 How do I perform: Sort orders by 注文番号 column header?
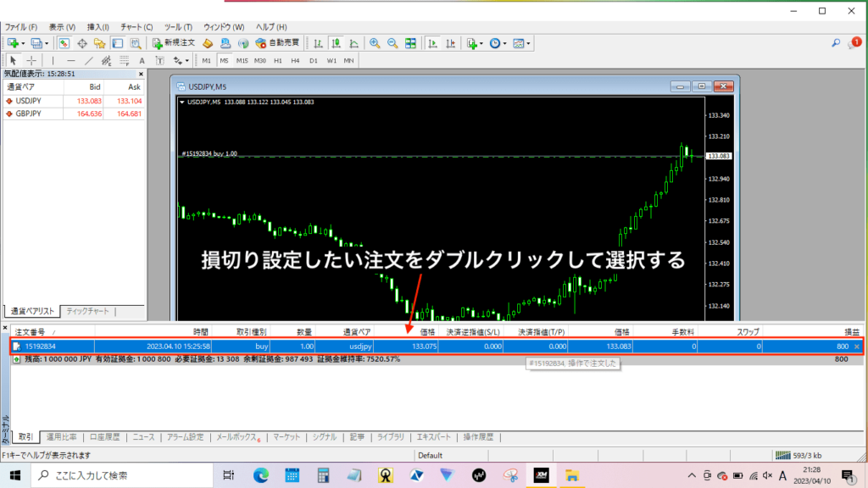click(x=30, y=332)
